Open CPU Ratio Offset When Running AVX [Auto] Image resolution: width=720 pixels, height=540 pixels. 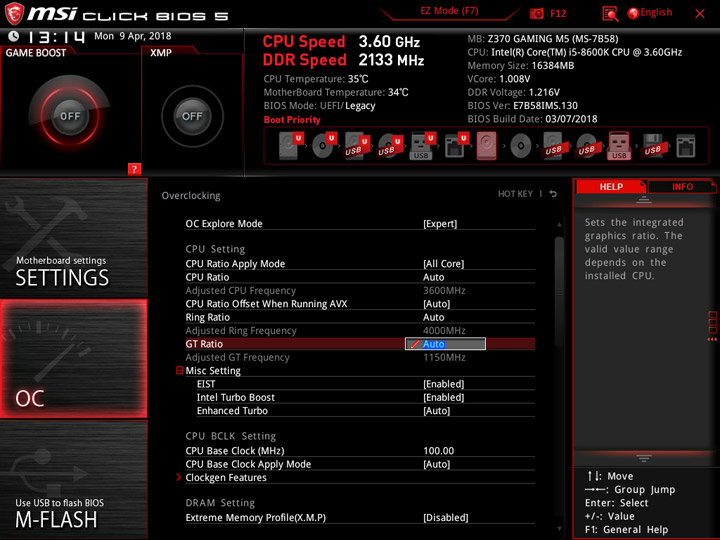[437, 304]
